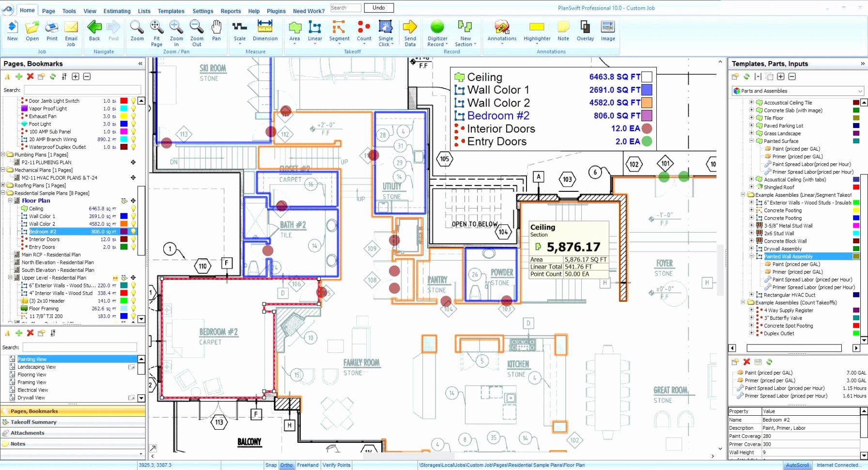The height and width of the screenshot is (470, 868).
Task: Toggle the lightbulb visibility for Ceiling
Action: (x=133, y=209)
